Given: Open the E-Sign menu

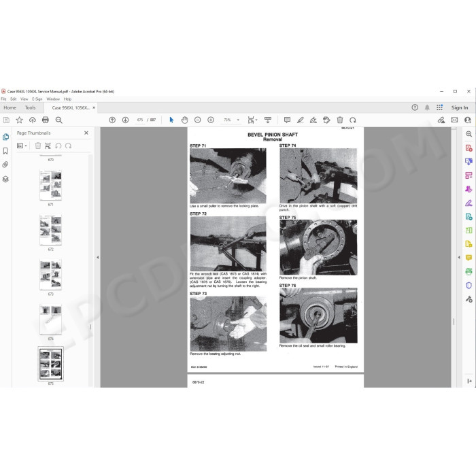Looking at the screenshot, I should 37,99.
